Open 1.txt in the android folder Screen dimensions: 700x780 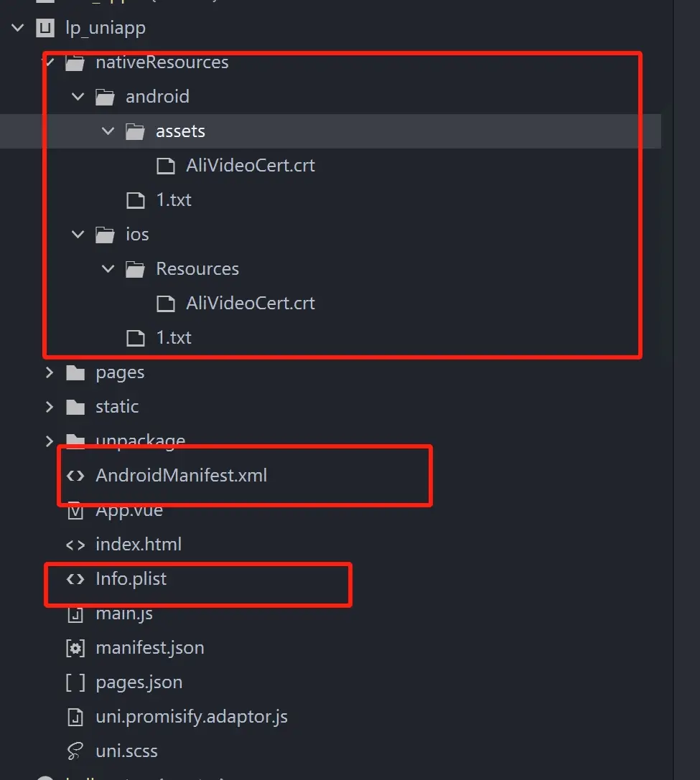[x=174, y=200]
